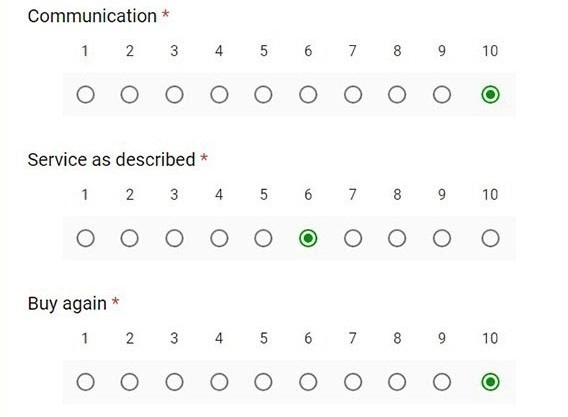Select rating 1 for Service as described
This screenshot has height=417, width=568.
click(85, 238)
